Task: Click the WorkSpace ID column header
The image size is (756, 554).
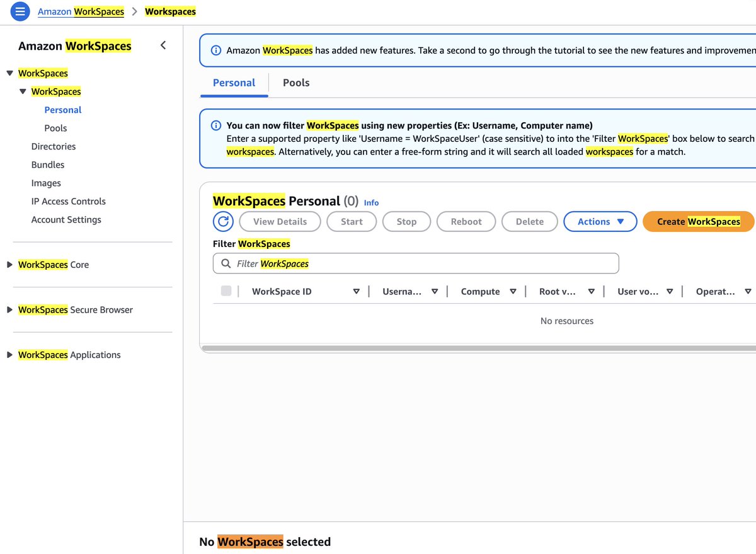Action: tap(282, 291)
